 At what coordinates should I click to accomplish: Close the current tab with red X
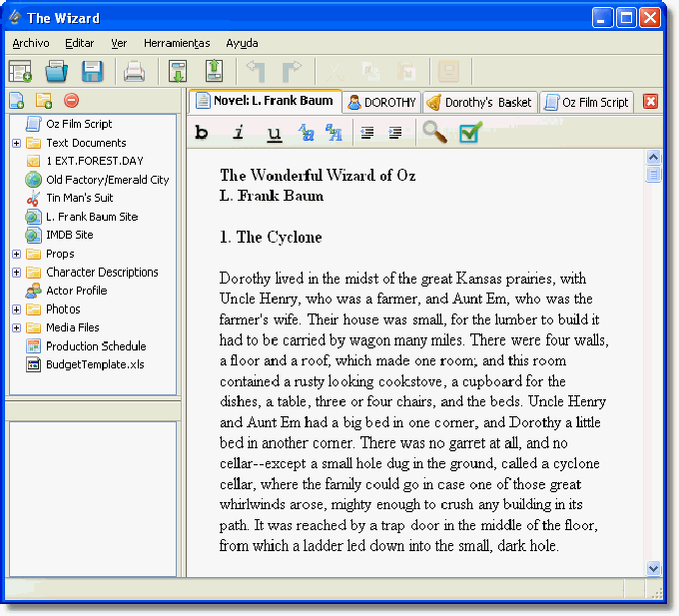650,102
